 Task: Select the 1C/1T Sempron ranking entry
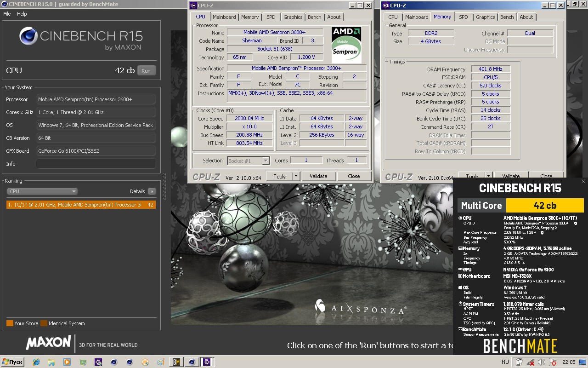[x=81, y=205]
